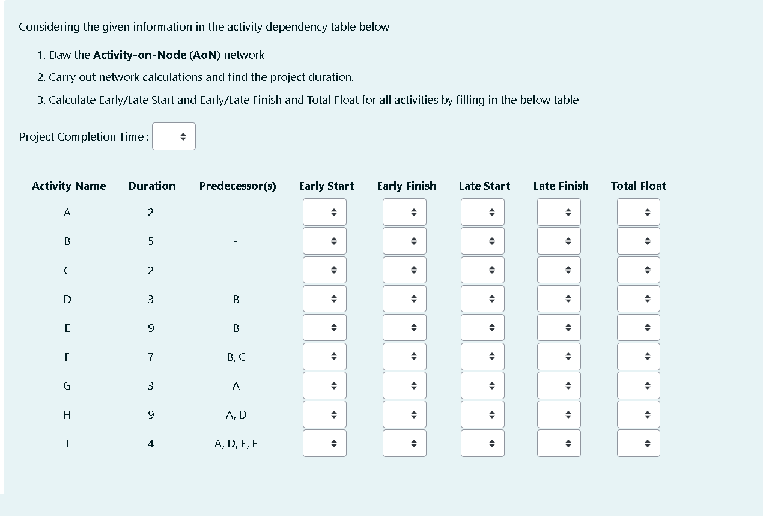Click the Late Finish column header
763x532 pixels.
click(x=561, y=186)
